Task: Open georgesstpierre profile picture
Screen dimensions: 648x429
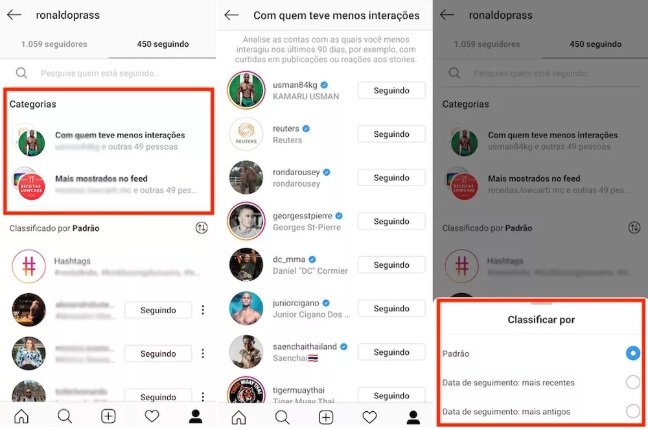Action: point(246,221)
